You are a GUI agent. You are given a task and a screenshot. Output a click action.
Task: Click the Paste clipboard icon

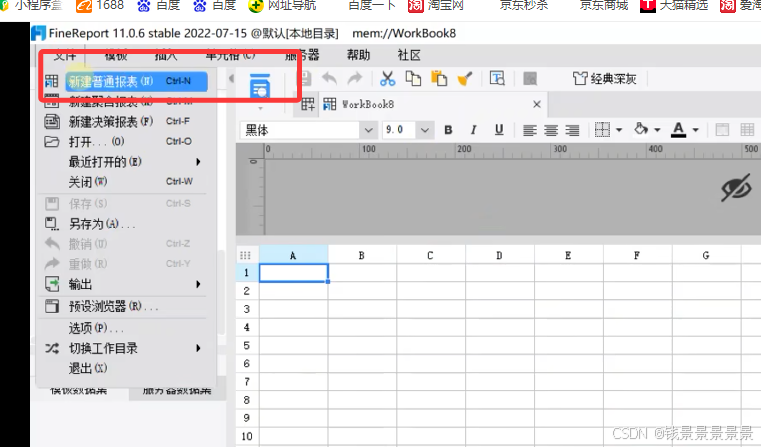coord(439,79)
